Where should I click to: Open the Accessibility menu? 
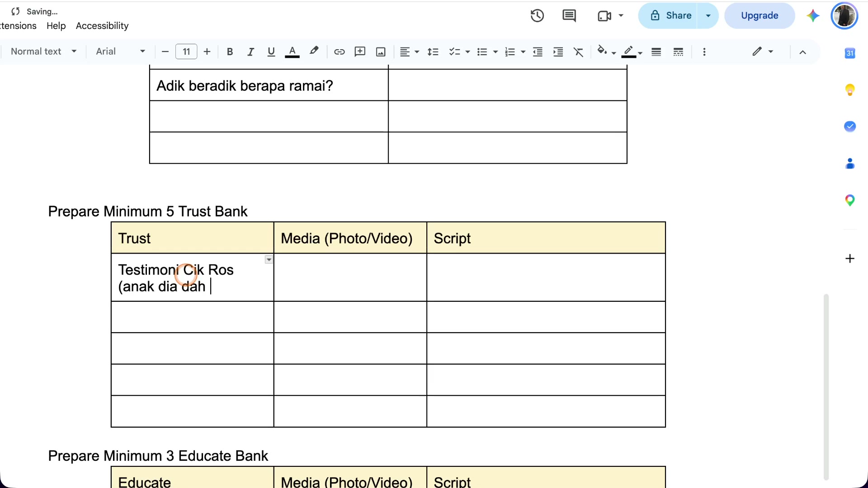point(102,26)
